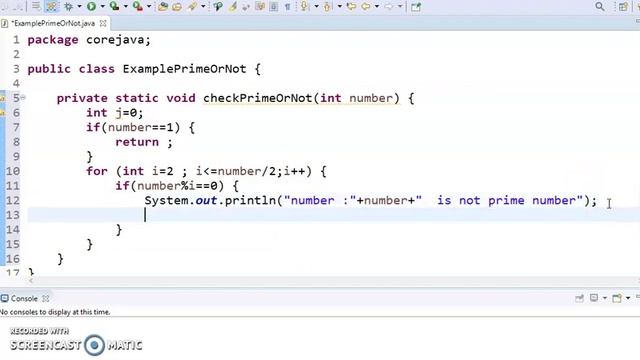
Task: Click 'return' keyword on line 8
Action: pos(137,142)
